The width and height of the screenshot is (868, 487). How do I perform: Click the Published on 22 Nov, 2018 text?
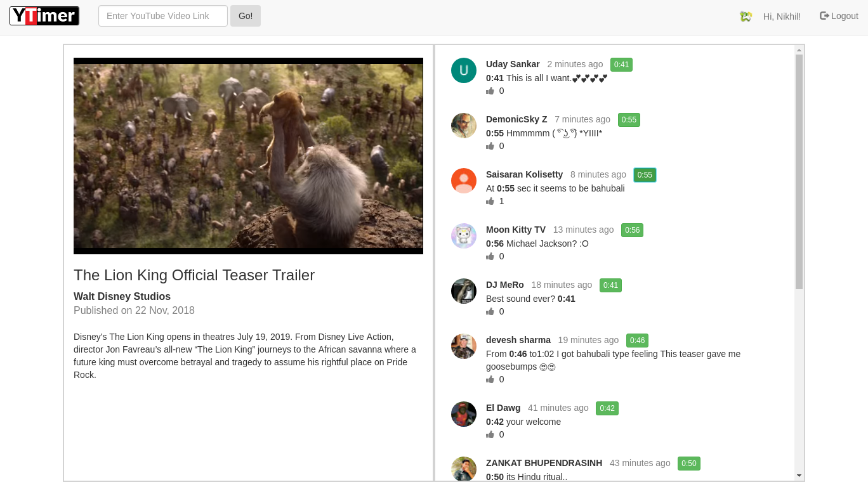coord(134,310)
